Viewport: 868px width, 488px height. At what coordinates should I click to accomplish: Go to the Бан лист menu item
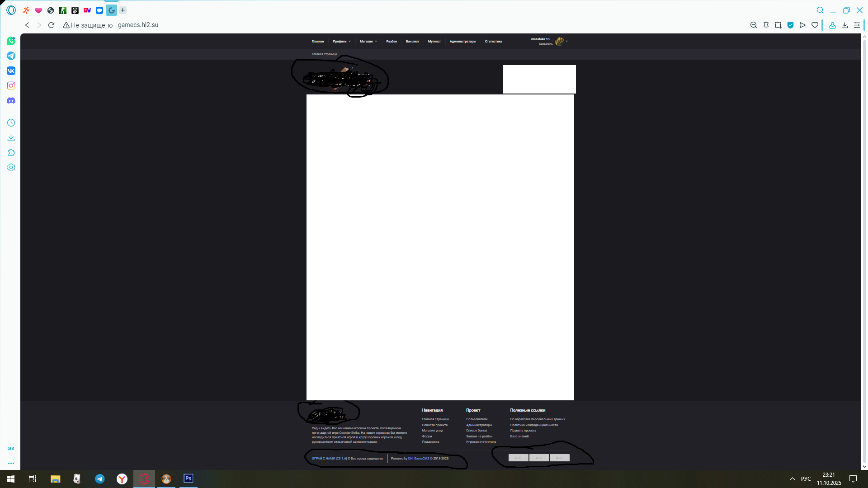click(x=412, y=42)
